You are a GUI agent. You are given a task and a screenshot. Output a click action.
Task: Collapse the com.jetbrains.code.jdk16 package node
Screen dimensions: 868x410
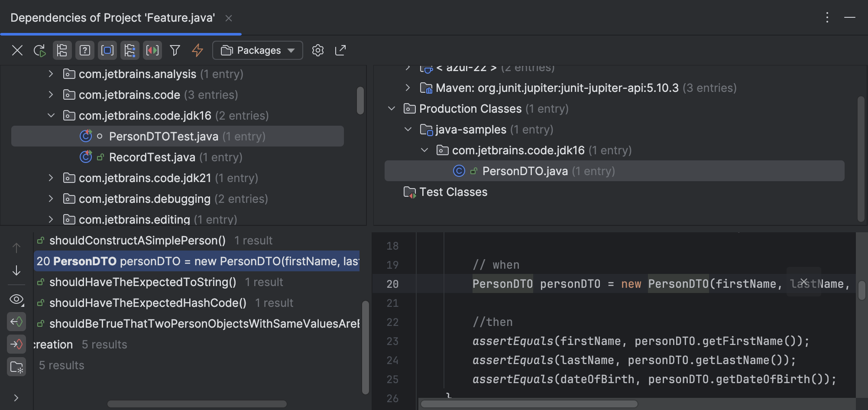tap(51, 115)
